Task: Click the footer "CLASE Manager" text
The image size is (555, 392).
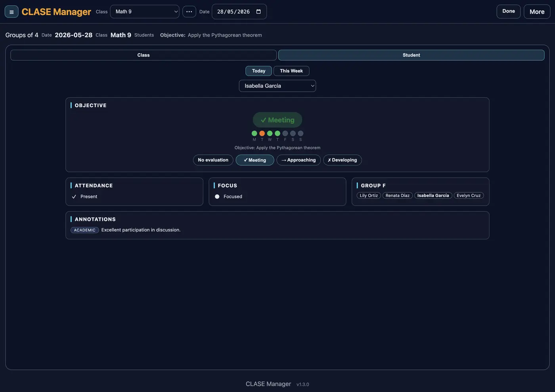Action: 268,384
